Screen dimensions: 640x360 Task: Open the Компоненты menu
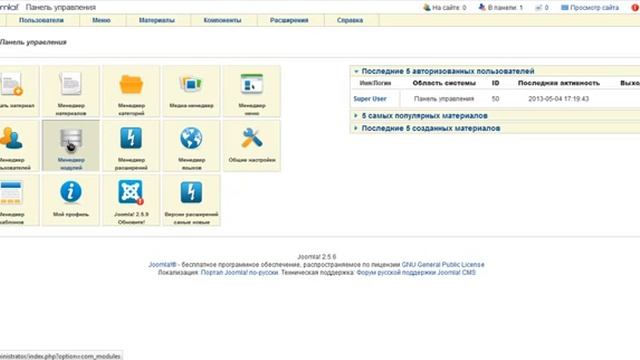(x=222, y=20)
